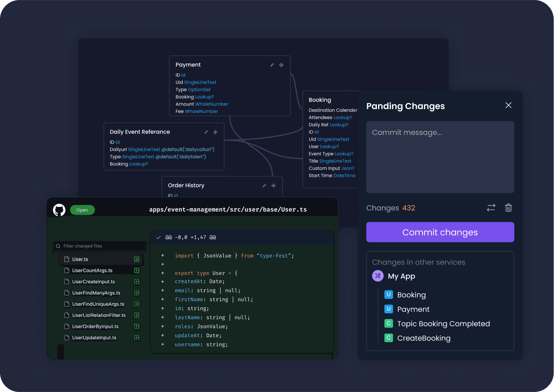Click Payment entity title
This screenshot has width=554, height=392.
click(188, 65)
